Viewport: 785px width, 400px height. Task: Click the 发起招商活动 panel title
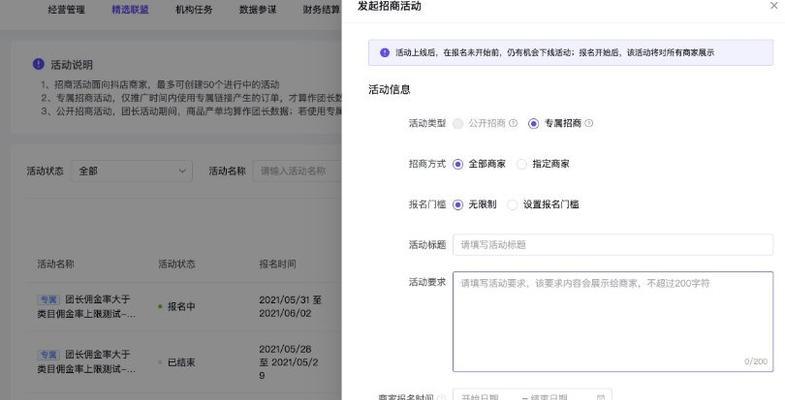tap(389, 6)
